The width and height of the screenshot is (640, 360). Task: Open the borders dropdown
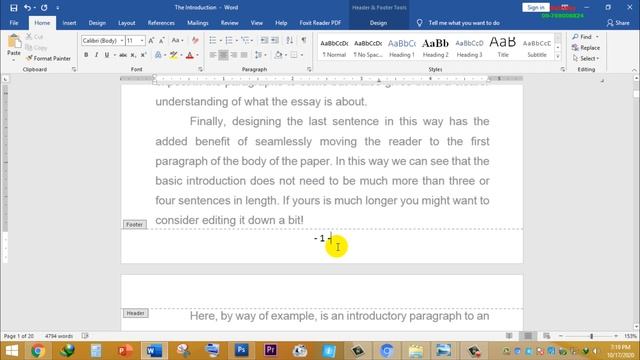(302, 55)
